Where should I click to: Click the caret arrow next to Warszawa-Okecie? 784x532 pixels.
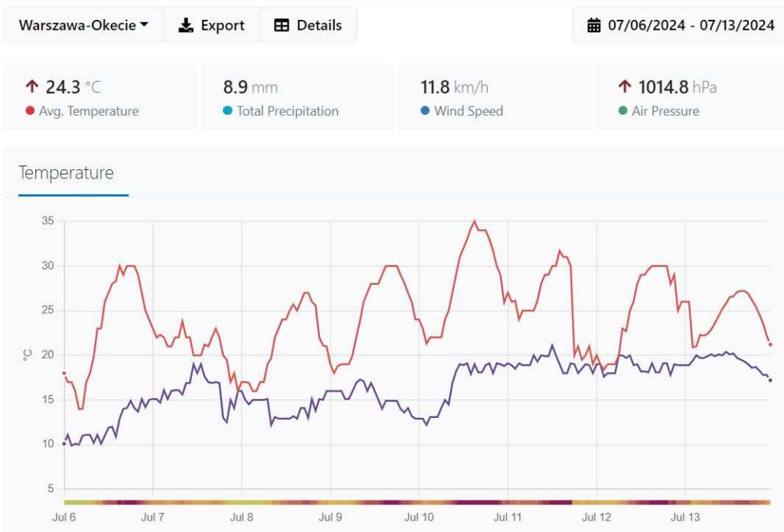pos(143,25)
